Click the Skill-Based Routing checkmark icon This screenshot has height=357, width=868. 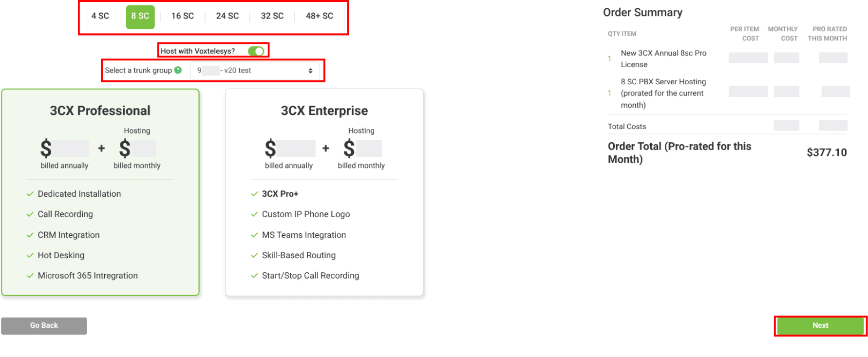point(254,255)
